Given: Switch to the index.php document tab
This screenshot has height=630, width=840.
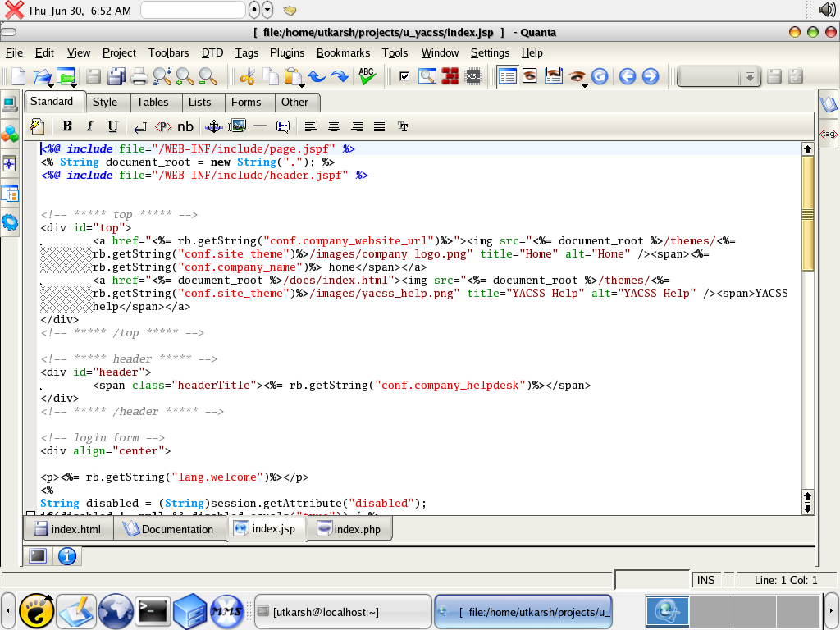Looking at the screenshot, I should pos(349,529).
